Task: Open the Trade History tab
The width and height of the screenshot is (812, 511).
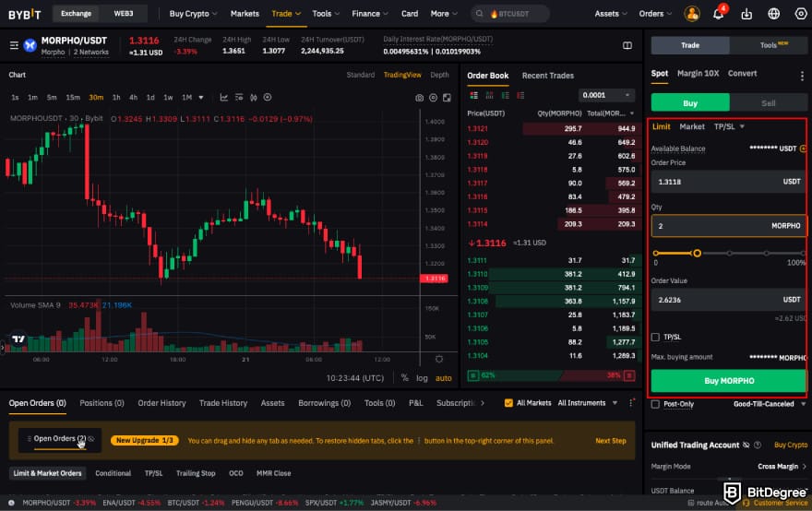Action: (x=223, y=403)
